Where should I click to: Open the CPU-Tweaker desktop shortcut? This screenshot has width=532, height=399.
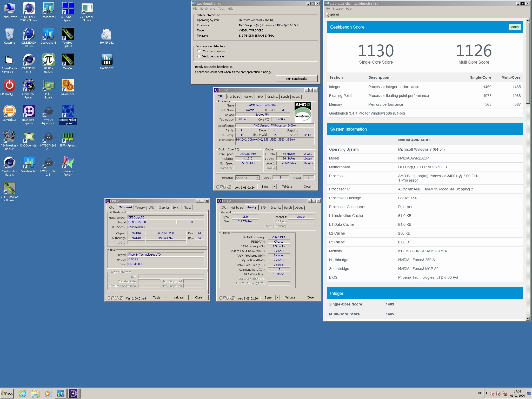point(9,192)
